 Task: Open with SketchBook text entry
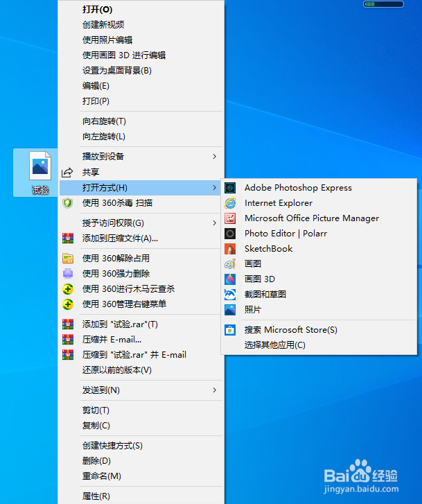269,249
